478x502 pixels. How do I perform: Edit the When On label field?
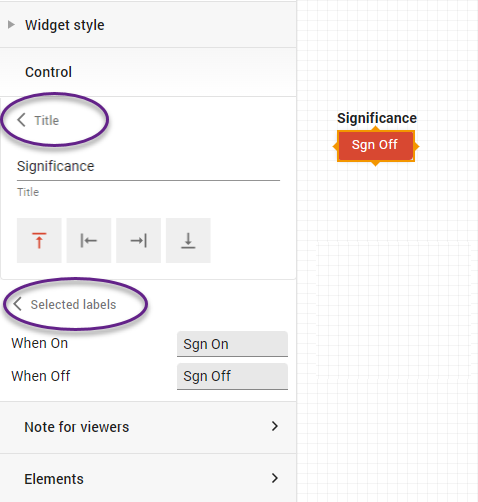tap(232, 344)
